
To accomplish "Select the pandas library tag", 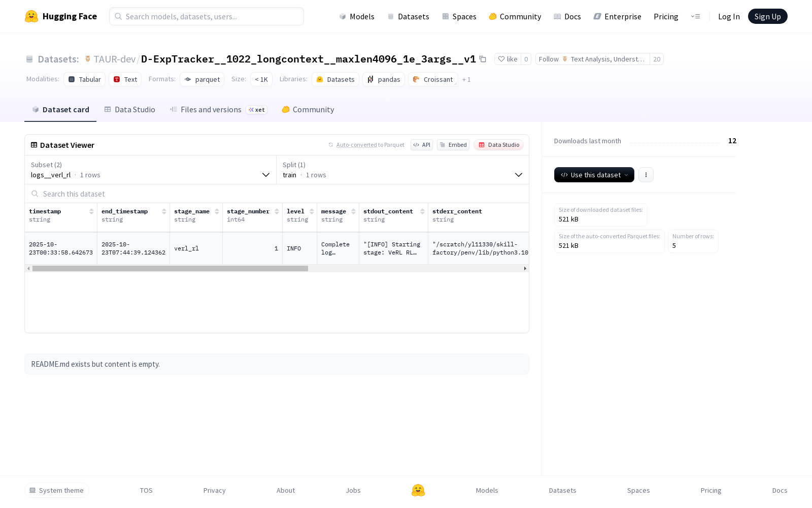I will click(x=384, y=79).
